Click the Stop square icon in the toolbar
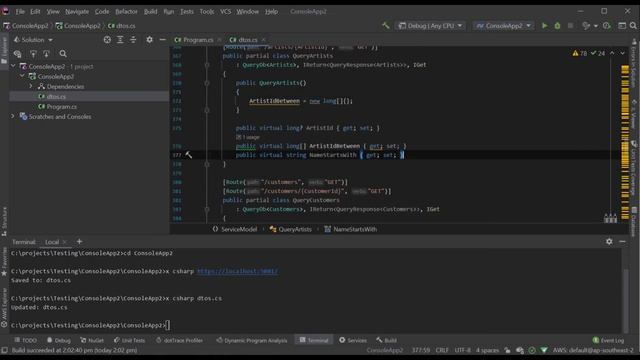Viewport: 640px width, 360px height. point(570,26)
